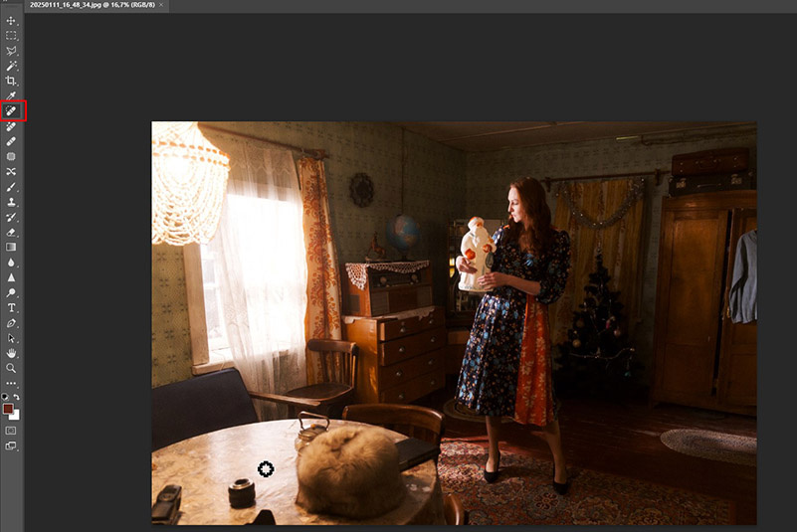Select the Pen tool
The image size is (797, 532).
pos(11,323)
